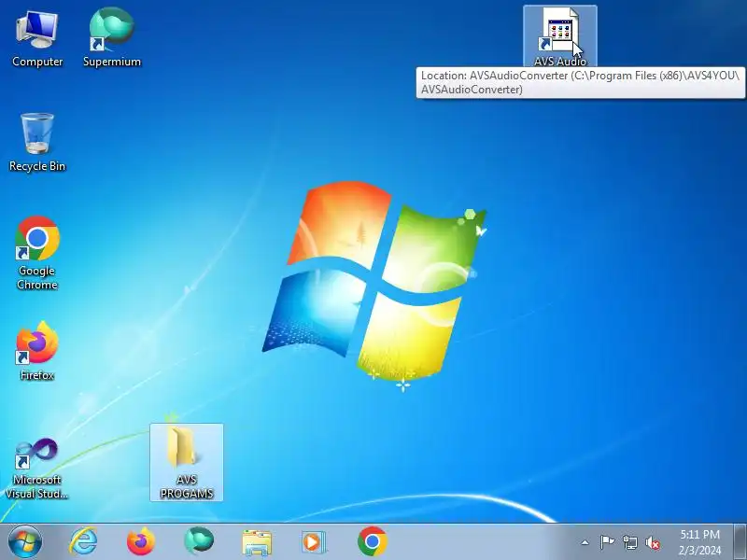Image resolution: width=747 pixels, height=560 pixels.
Task: Select the Google Chrome desktop shortcut
Action: pyautogui.click(x=37, y=253)
